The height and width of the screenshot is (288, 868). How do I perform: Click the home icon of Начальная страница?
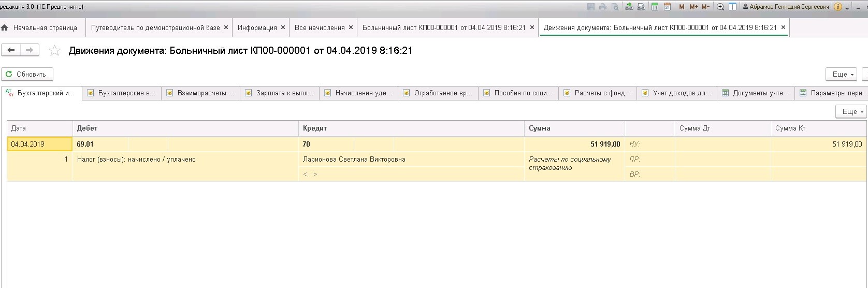tap(5, 27)
